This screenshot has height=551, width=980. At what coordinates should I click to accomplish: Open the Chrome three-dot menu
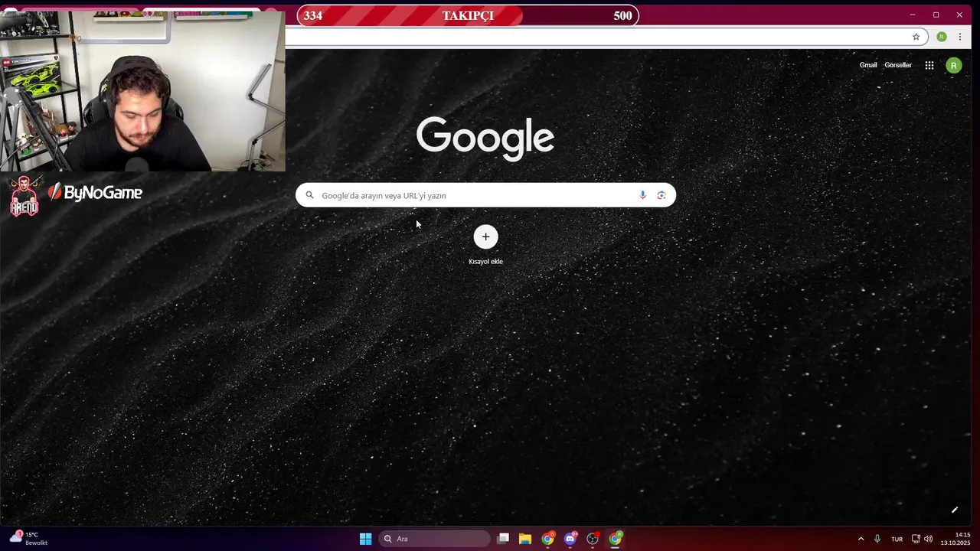pos(960,37)
